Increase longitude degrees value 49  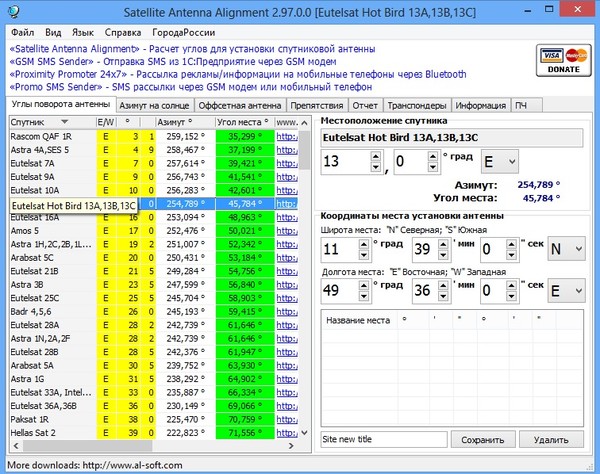(364, 285)
